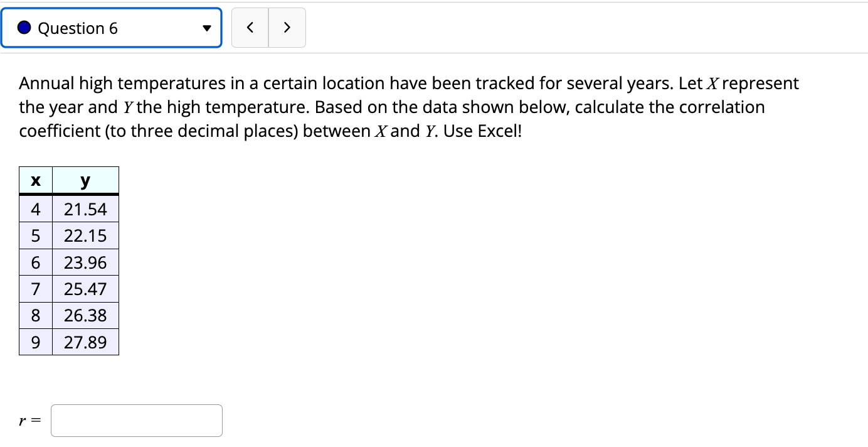Screen dimensions: 868x447
Task: Click the blue question status indicator dot
Action: click(23, 28)
